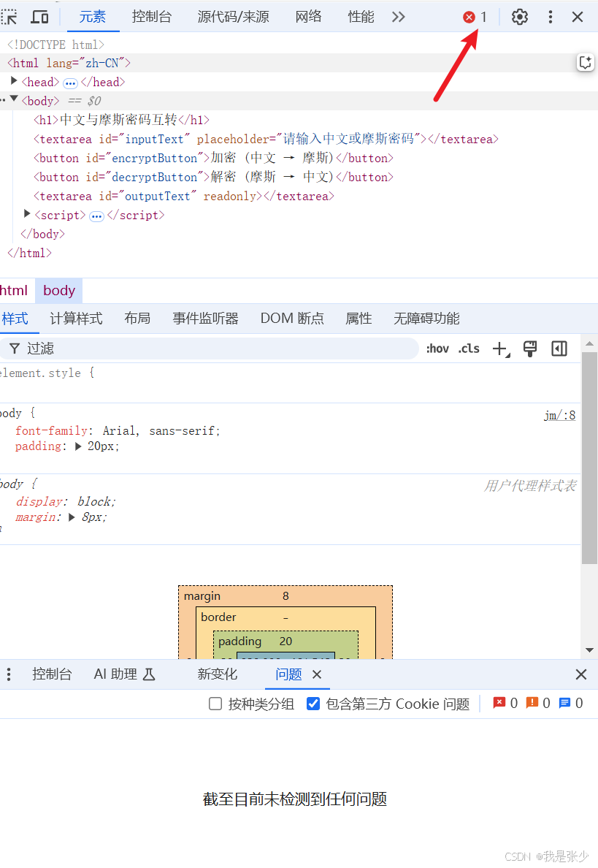The width and height of the screenshot is (598, 868).
Task: Open the 性能 tab
Action: pos(361,17)
